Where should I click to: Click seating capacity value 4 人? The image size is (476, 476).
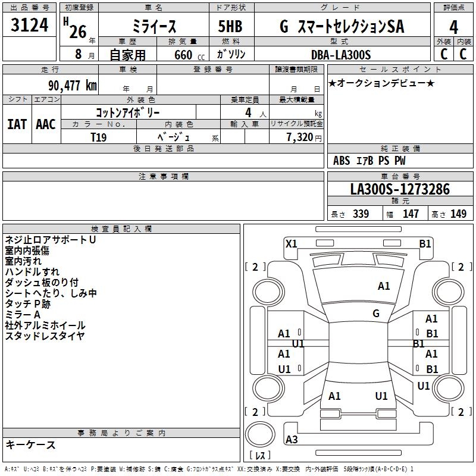click(x=256, y=113)
